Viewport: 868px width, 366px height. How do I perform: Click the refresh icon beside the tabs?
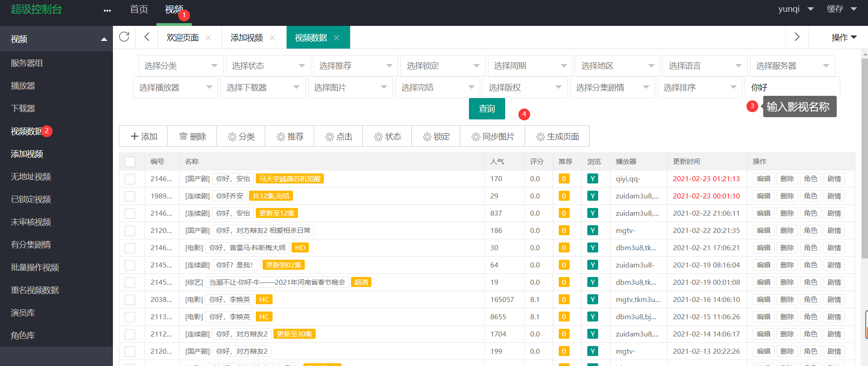tap(124, 37)
